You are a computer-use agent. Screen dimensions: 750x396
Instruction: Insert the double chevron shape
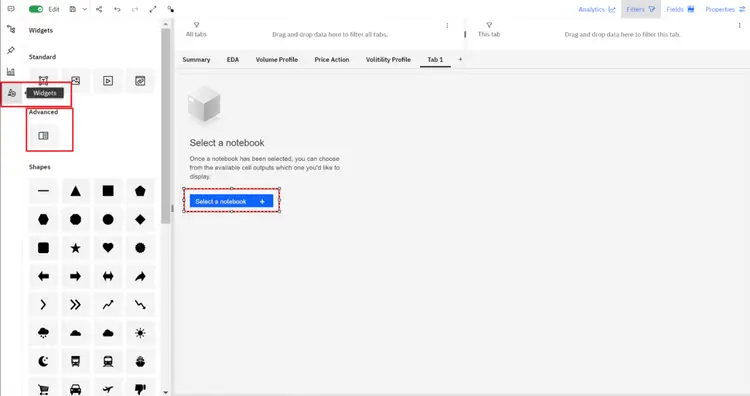click(x=76, y=305)
